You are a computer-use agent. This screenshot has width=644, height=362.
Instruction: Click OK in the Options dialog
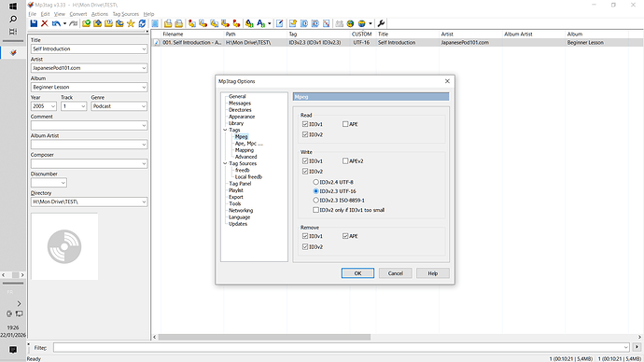(357, 273)
